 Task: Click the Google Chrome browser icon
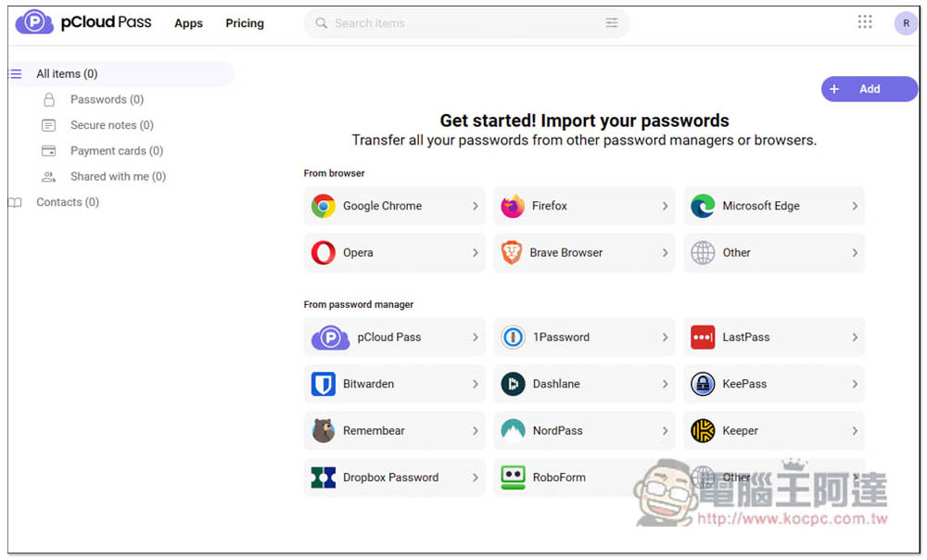324,206
